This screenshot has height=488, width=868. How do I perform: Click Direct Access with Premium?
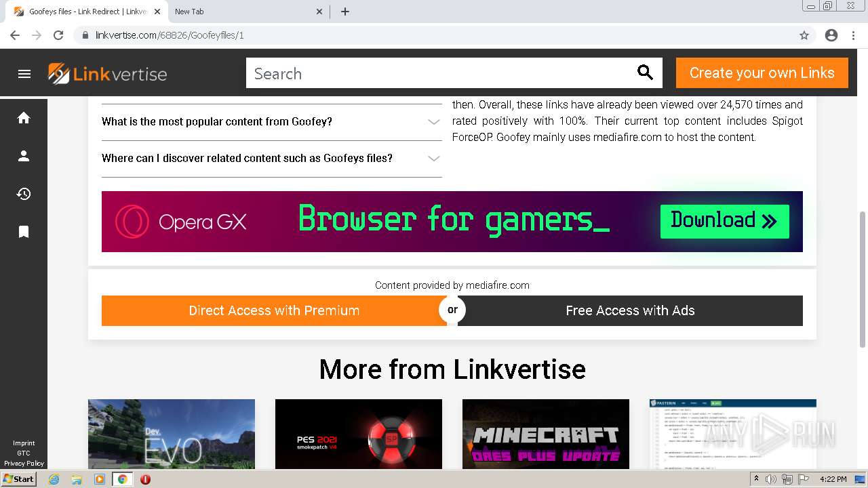click(274, 310)
